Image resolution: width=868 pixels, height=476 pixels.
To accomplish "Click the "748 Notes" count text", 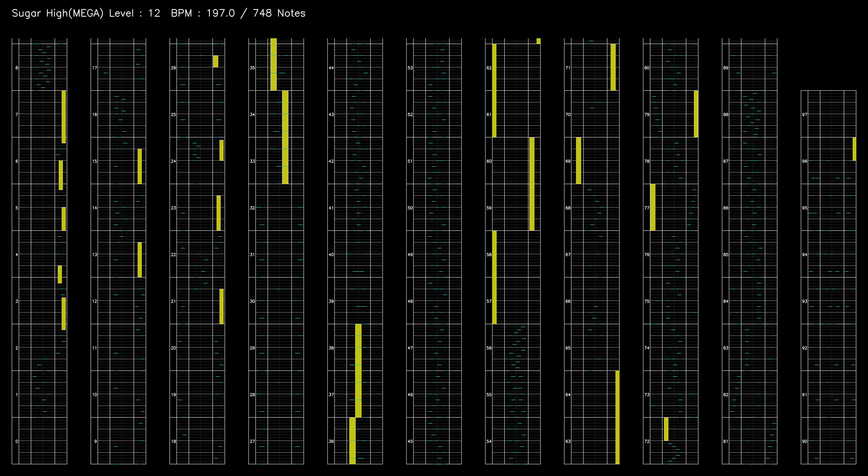I will click(279, 13).
